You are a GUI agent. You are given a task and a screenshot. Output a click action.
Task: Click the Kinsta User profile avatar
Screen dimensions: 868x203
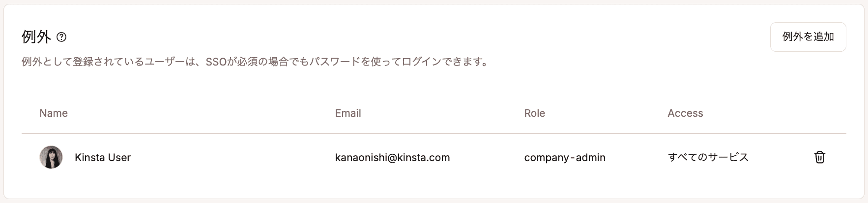(x=51, y=157)
